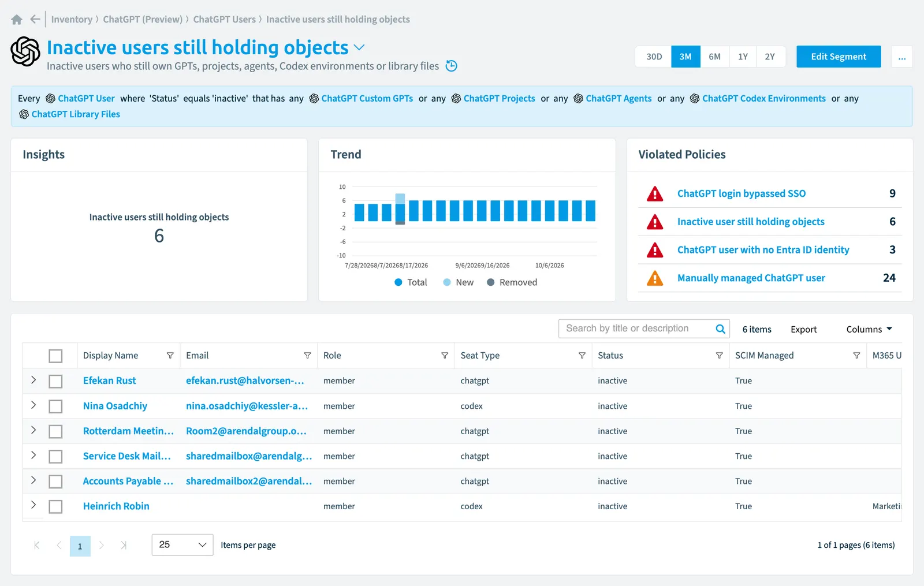Go to the Home icon in breadcrumb
The width and height of the screenshot is (924, 586).
[17, 20]
